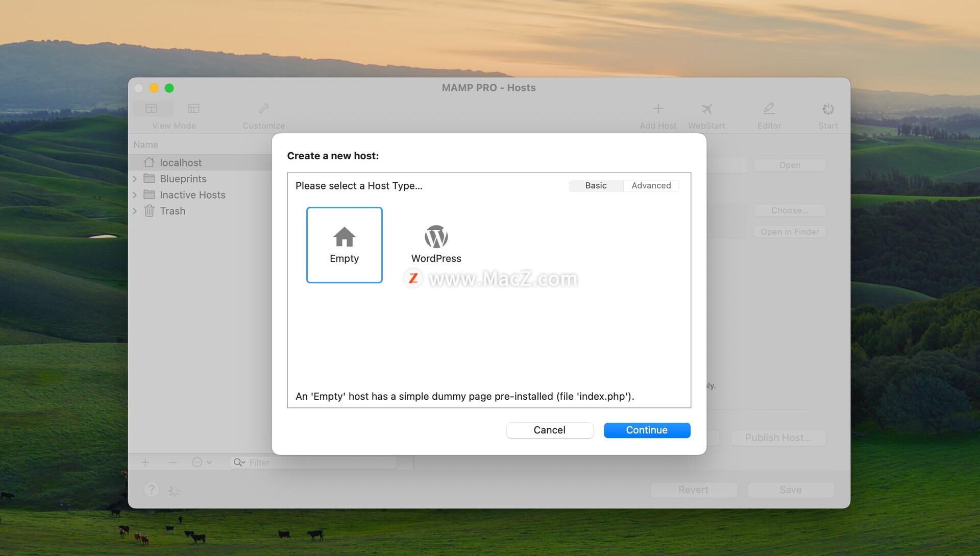
Task: Click the Save button
Action: pos(791,490)
